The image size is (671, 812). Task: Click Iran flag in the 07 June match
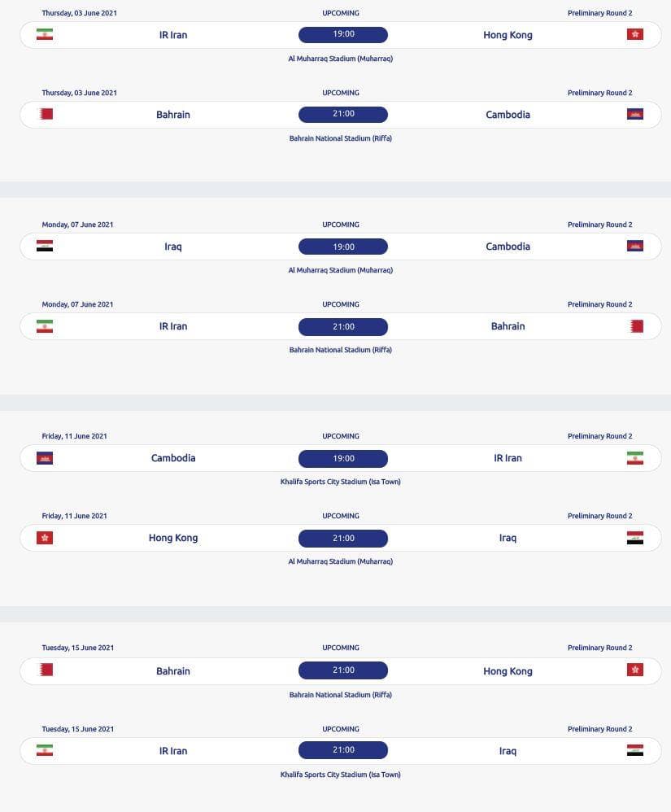[45, 325]
